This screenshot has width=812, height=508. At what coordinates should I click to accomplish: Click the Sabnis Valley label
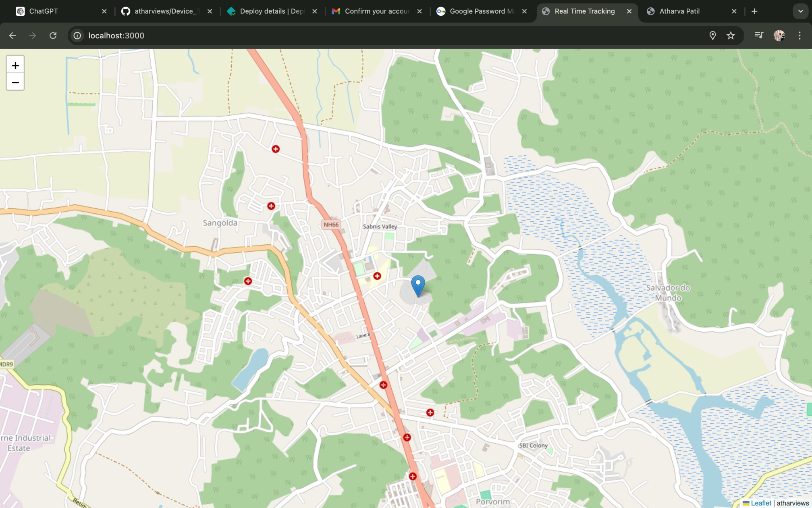tap(380, 227)
